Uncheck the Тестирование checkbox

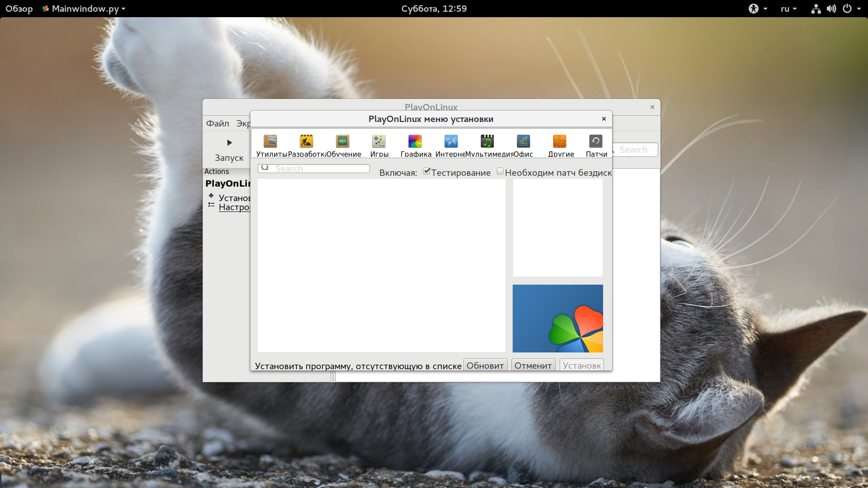tap(426, 171)
